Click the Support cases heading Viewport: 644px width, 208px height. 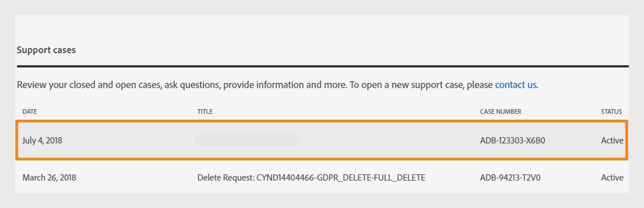[46, 50]
